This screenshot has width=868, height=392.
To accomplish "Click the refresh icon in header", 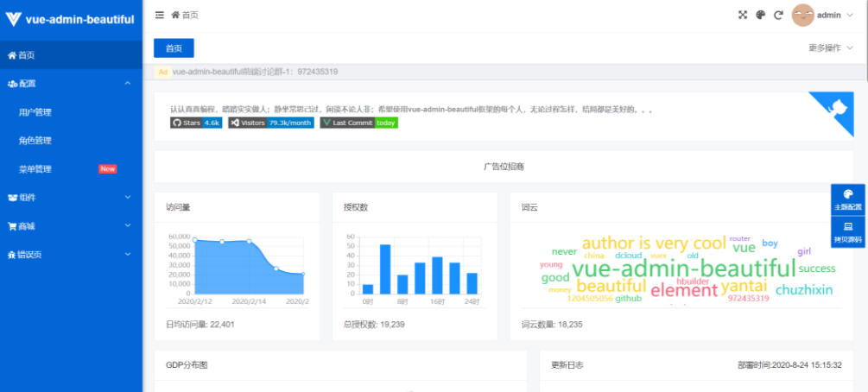I will [x=778, y=15].
